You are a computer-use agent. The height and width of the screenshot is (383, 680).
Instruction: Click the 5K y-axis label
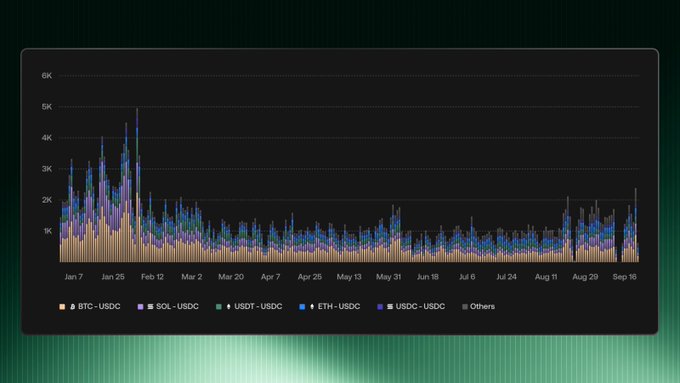[47, 107]
